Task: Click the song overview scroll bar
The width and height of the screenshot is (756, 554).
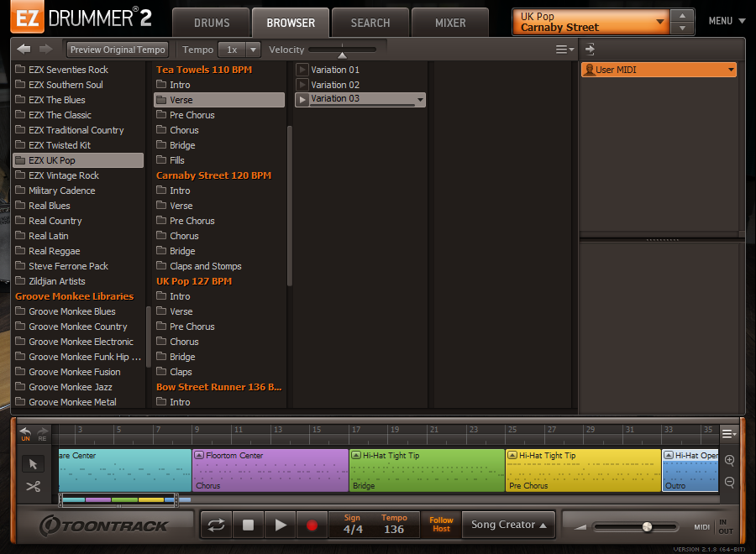Action: [x=118, y=500]
